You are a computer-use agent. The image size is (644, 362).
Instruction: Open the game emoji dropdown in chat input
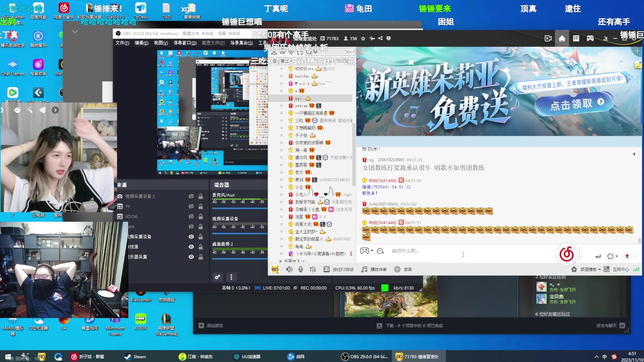(x=367, y=251)
